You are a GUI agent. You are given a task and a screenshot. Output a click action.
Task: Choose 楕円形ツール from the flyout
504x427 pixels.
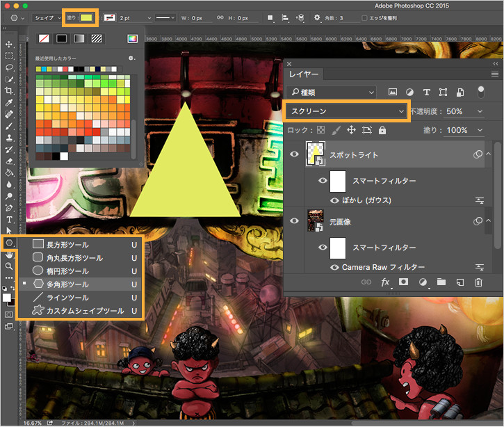[80, 271]
